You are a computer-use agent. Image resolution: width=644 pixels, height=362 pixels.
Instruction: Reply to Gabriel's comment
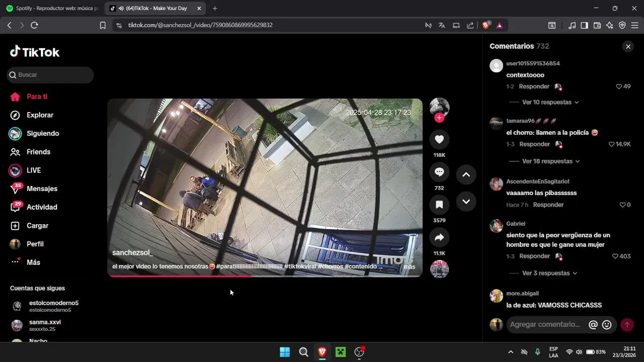[x=534, y=256]
